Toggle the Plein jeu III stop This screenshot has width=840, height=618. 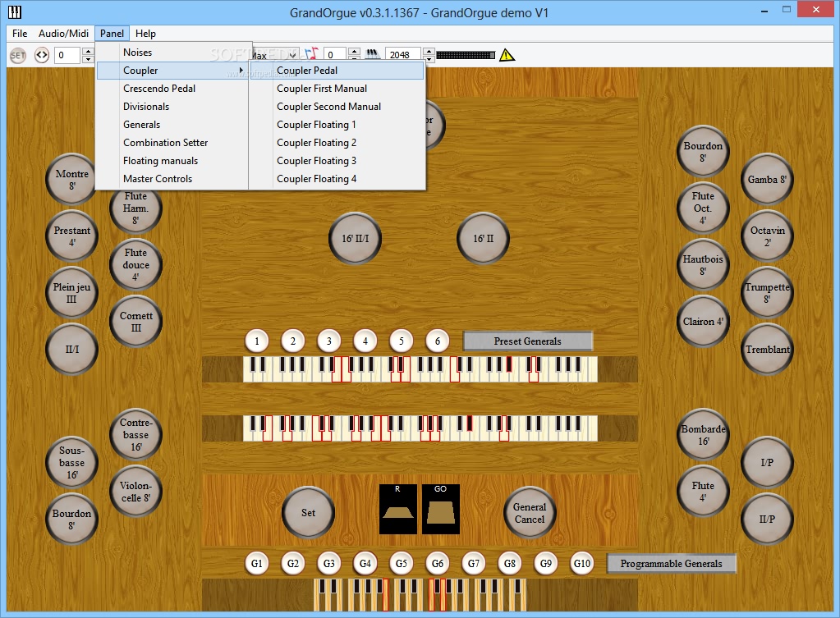pyautogui.click(x=71, y=293)
